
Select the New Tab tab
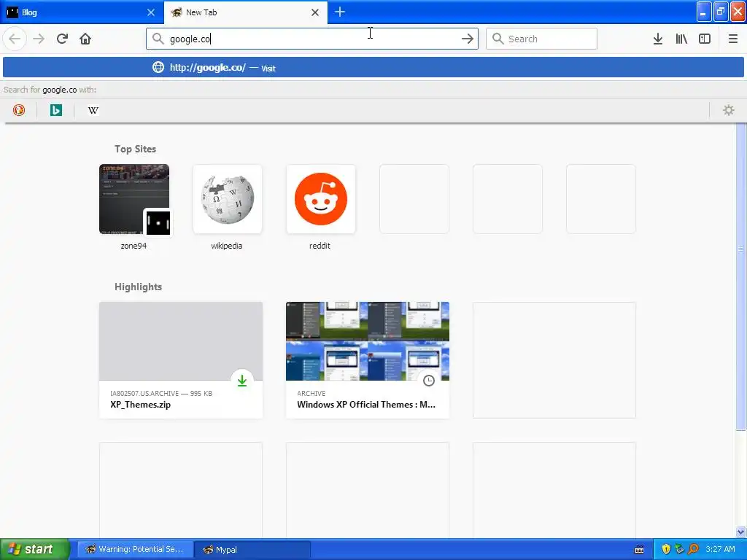(245, 12)
